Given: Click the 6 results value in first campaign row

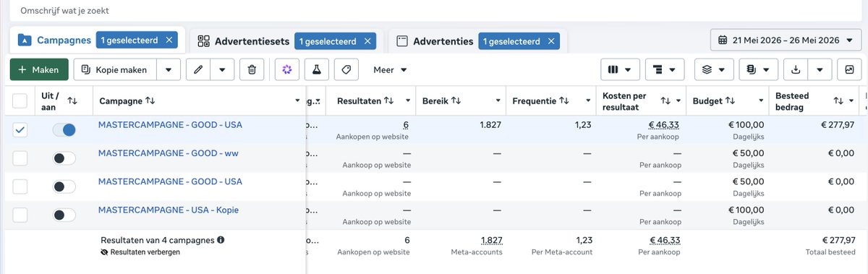Looking at the screenshot, I should 406,125.
